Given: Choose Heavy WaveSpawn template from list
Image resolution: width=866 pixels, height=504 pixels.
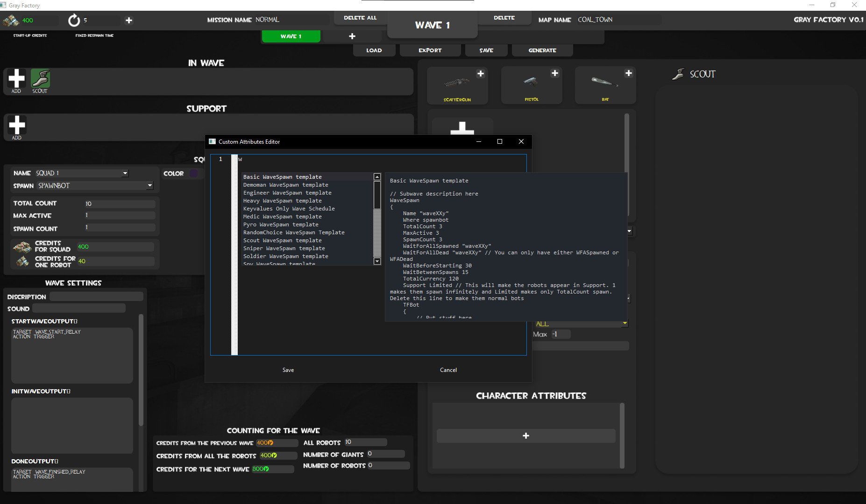Looking at the screenshot, I should coord(282,201).
